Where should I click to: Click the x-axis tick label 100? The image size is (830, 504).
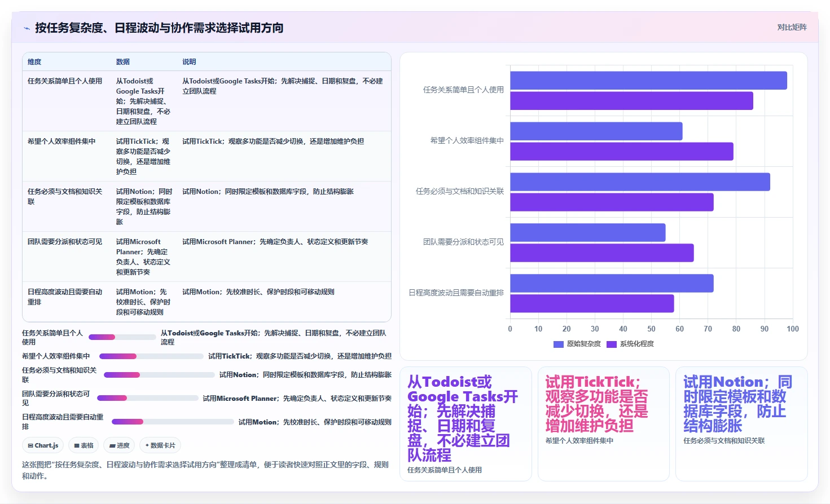[793, 329]
